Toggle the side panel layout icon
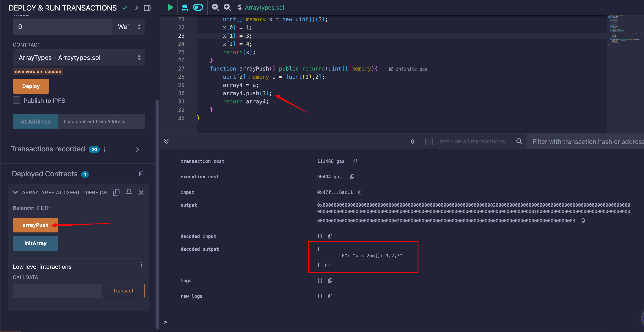The width and height of the screenshot is (644, 332). (x=147, y=8)
